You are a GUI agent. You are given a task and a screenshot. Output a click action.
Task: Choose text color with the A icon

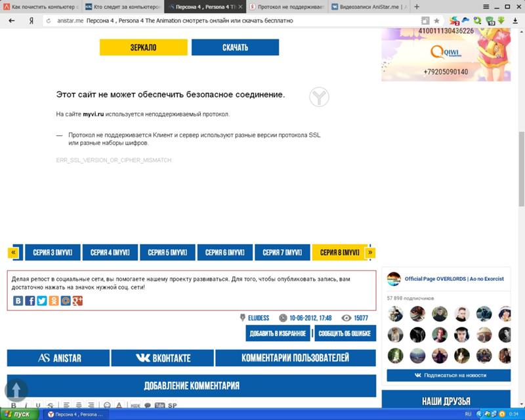click(119, 405)
